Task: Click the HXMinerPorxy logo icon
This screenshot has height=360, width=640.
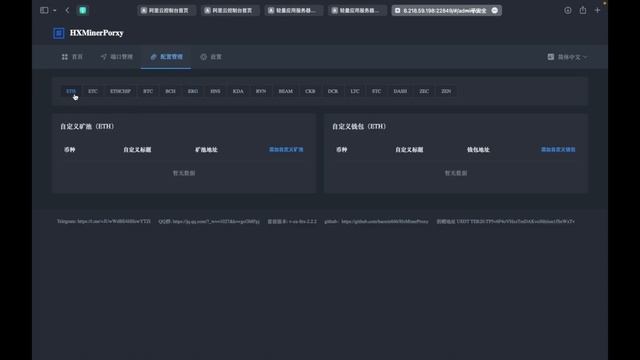Action: (x=59, y=33)
